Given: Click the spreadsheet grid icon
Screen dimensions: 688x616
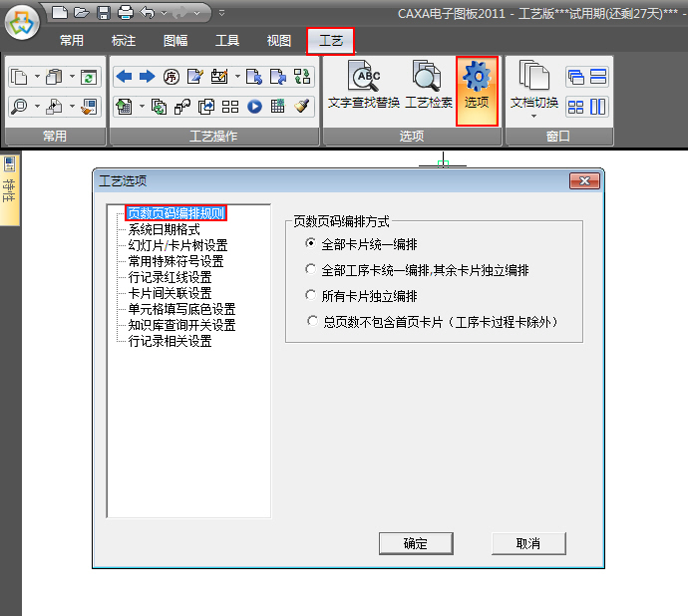Looking at the screenshot, I should pyautogui.click(x=278, y=106).
